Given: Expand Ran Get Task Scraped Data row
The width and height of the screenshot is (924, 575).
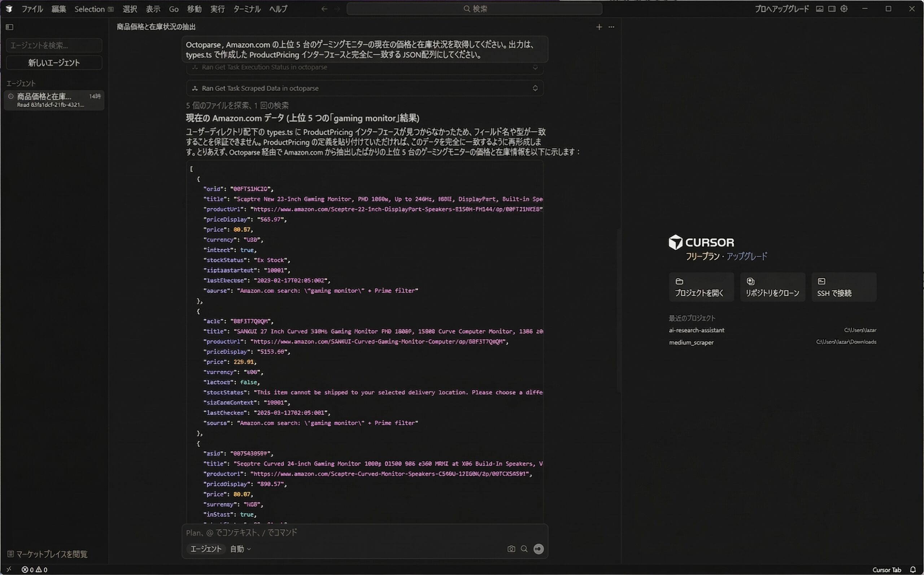Looking at the screenshot, I should click(365, 88).
